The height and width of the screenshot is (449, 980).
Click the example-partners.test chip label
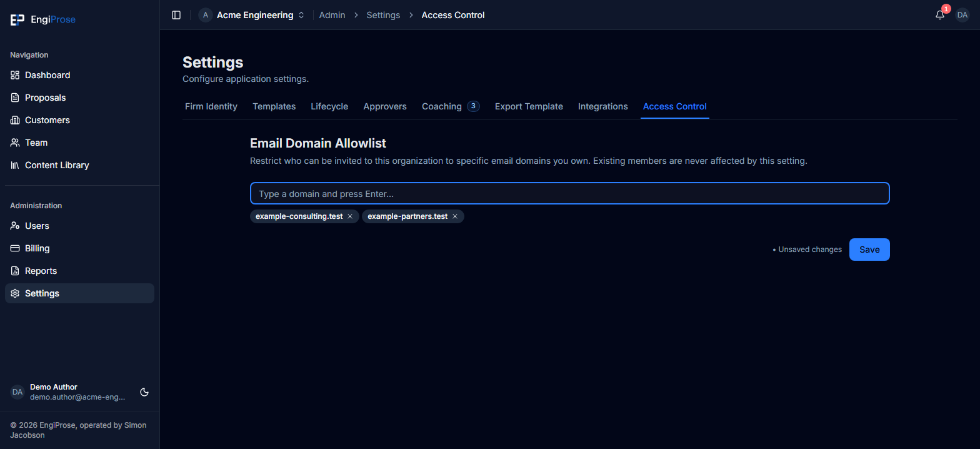407,216
